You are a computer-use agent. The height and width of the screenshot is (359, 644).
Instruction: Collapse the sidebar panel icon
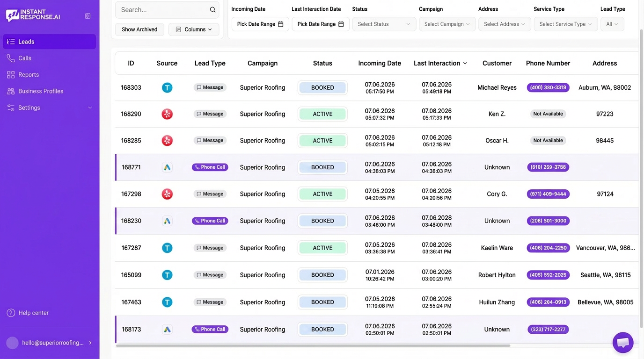click(x=88, y=16)
